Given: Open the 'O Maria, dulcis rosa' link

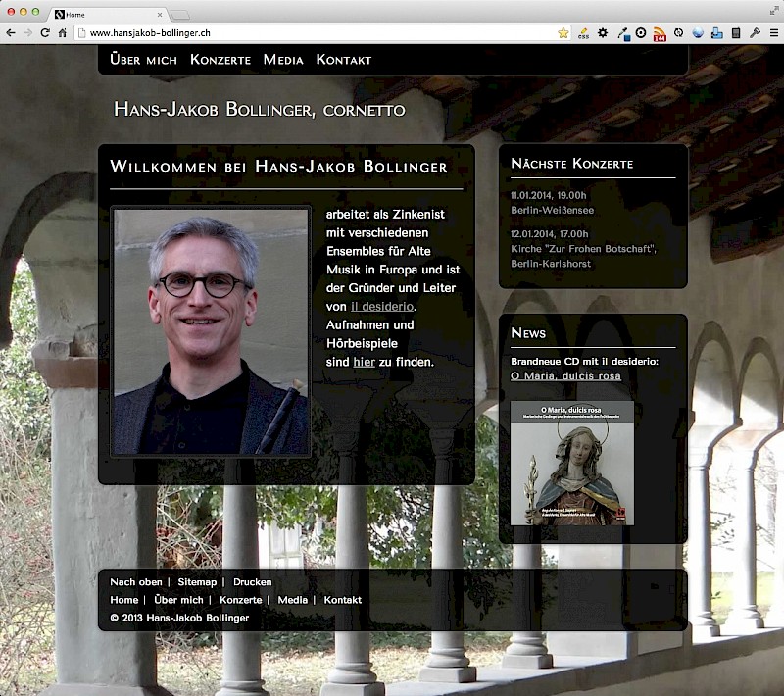Looking at the screenshot, I should (x=565, y=376).
